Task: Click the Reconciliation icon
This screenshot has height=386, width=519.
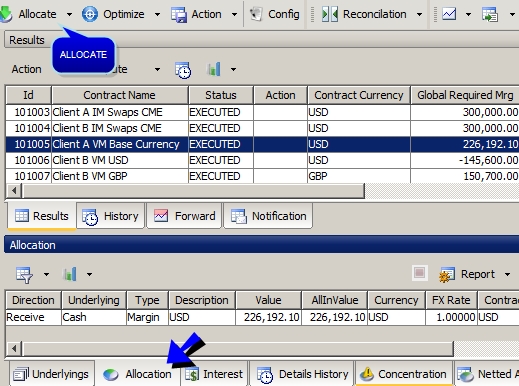Action: point(330,15)
